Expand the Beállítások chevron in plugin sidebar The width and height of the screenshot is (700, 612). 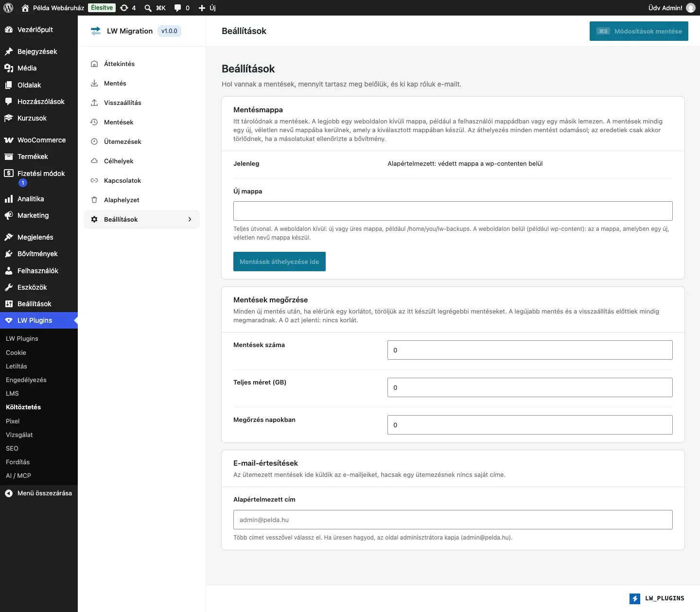[190, 219]
